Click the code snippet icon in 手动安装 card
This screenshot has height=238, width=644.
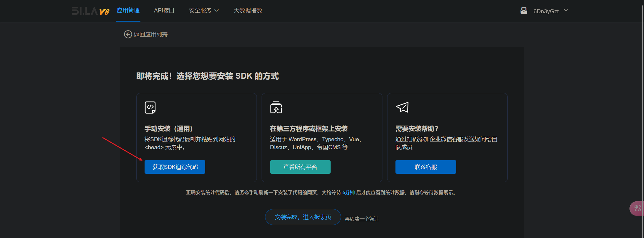coord(150,107)
